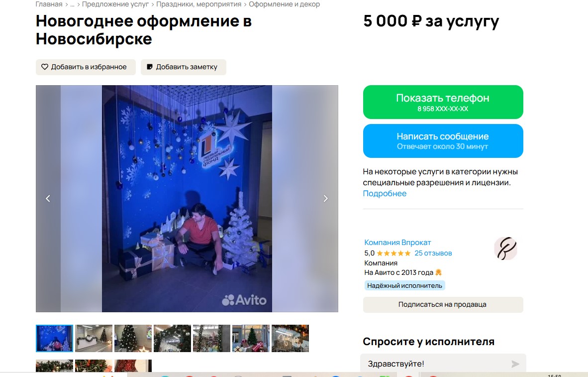
Task: Open the Компания Впрокат seller avatar
Action: tap(505, 249)
